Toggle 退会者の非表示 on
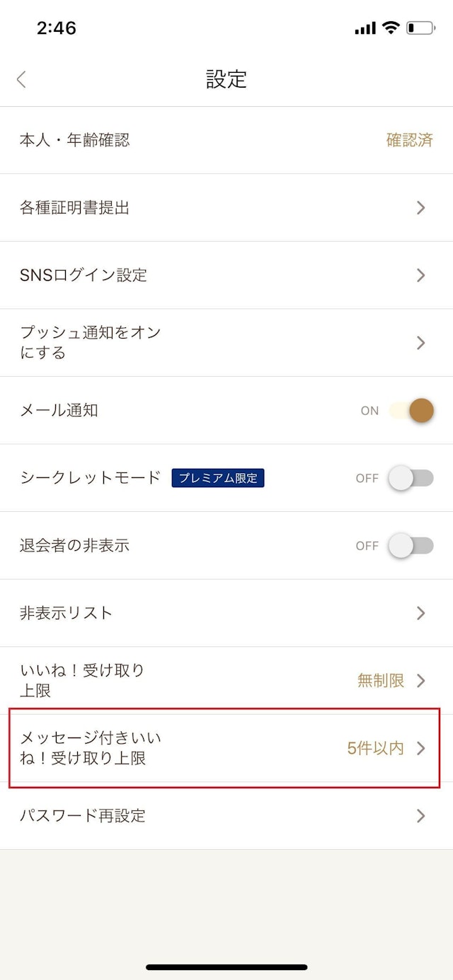 [411, 545]
